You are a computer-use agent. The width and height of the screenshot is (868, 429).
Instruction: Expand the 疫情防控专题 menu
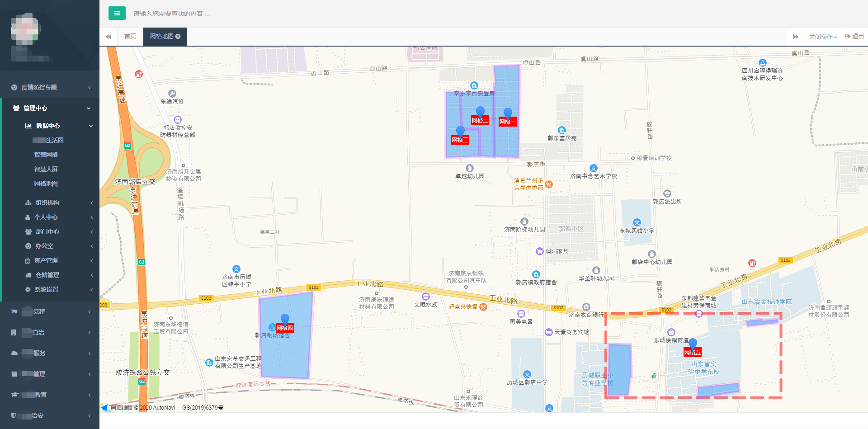tap(50, 87)
